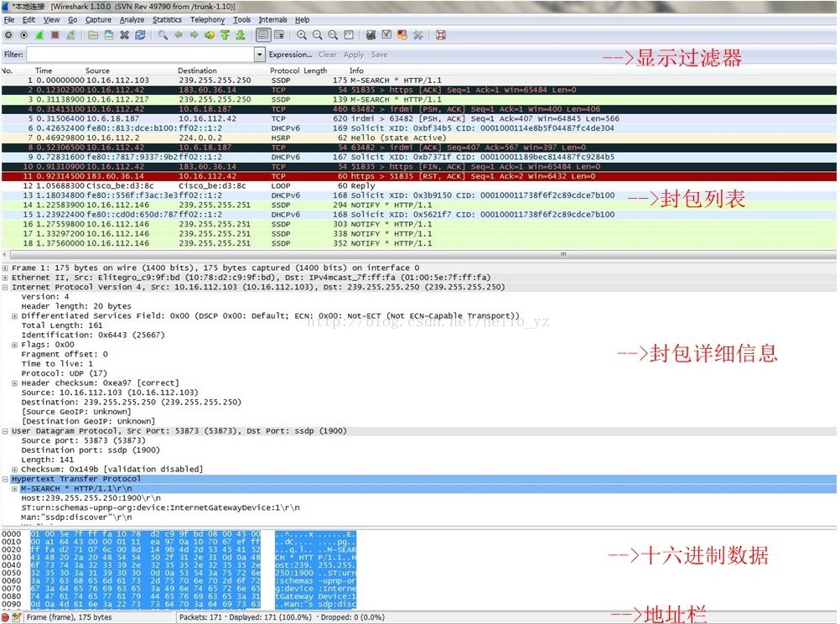Image resolution: width=840 pixels, height=624 pixels.
Task: Collapse the User Datagram Protocol node
Action: click(x=5, y=431)
